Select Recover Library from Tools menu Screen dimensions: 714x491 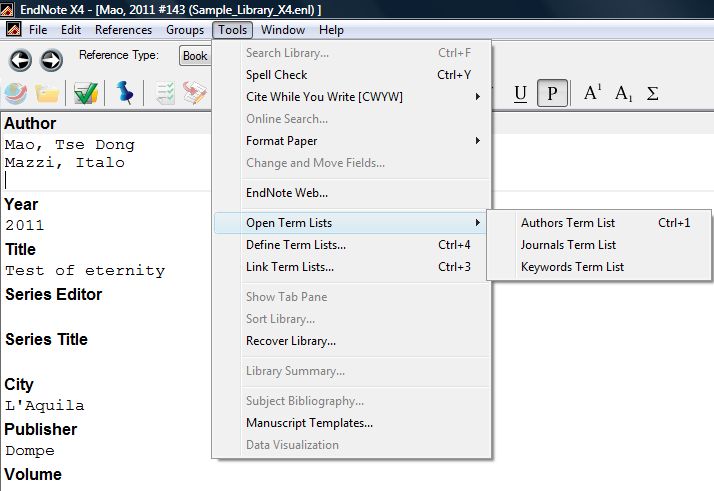point(291,341)
